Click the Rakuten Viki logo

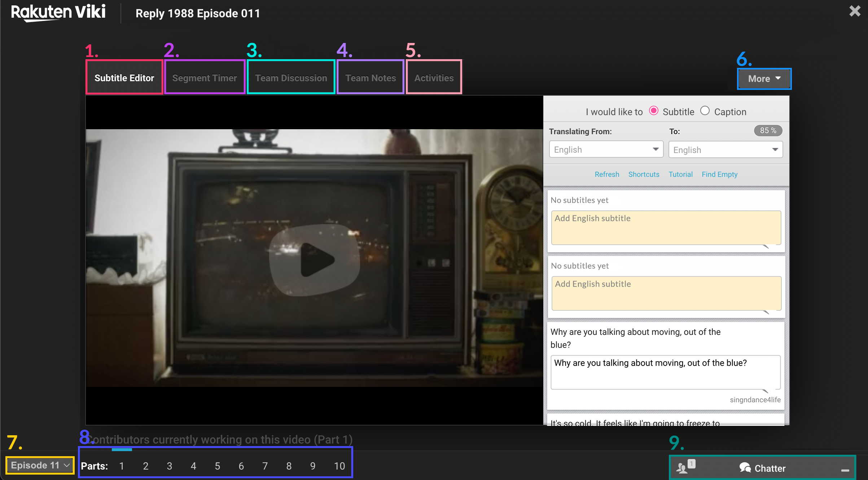pyautogui.click(x=58, y=12)
